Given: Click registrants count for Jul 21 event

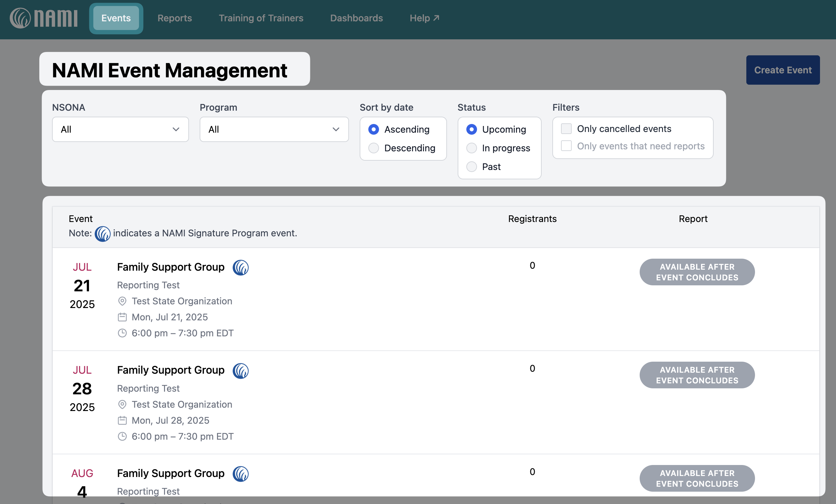Looking at the screenshot, I should point(532,265).
